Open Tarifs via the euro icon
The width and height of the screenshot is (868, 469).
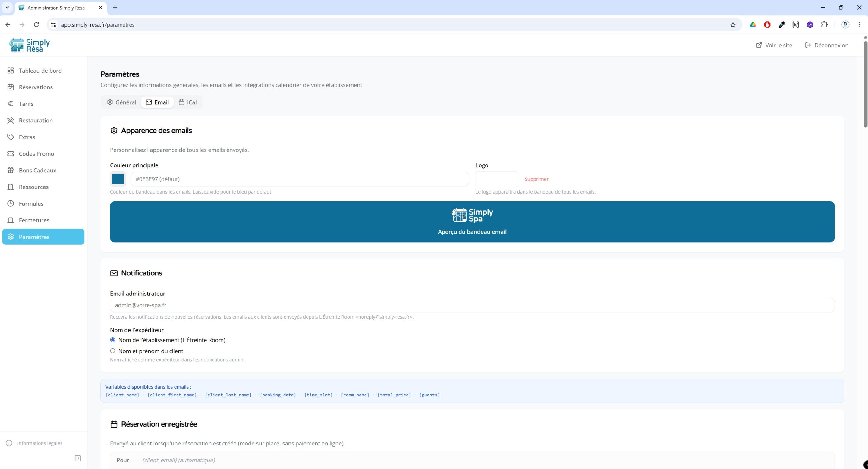pos(10,103)
